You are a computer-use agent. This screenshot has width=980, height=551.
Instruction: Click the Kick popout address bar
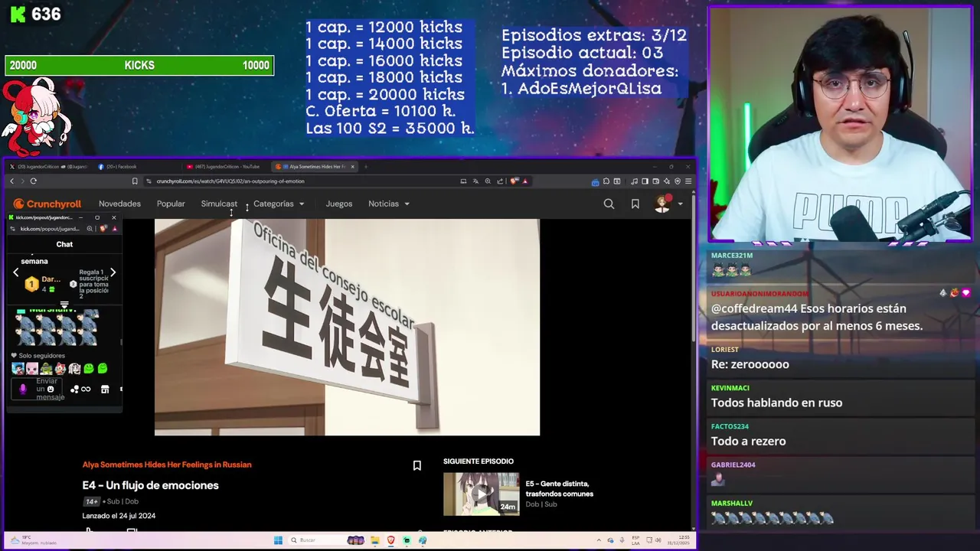click(50, 229)
